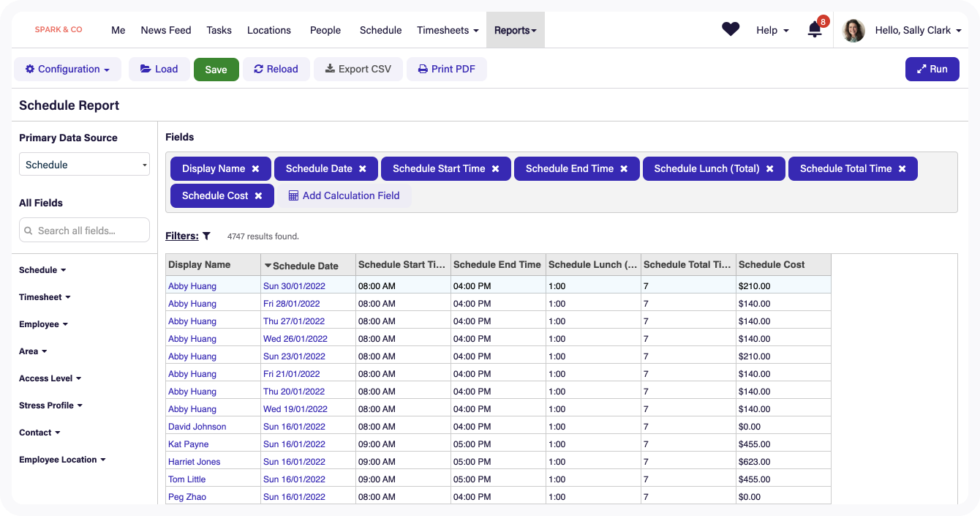Open the Sun 30/01/2022 date link
This screenshot has height=516, width=980.
coord(294,286)
